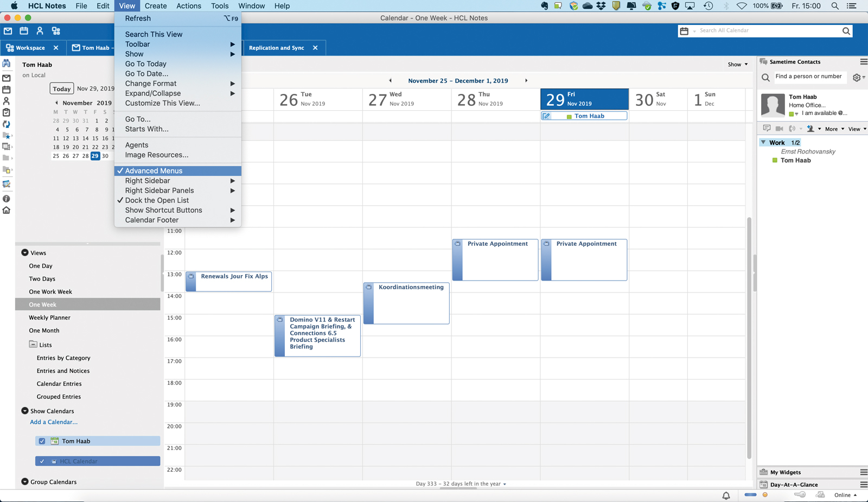Expand the Right Sidebar Panels submenu
Image resolution: width=868 pixels, height=502 pixels.
[x=178, y=190]
